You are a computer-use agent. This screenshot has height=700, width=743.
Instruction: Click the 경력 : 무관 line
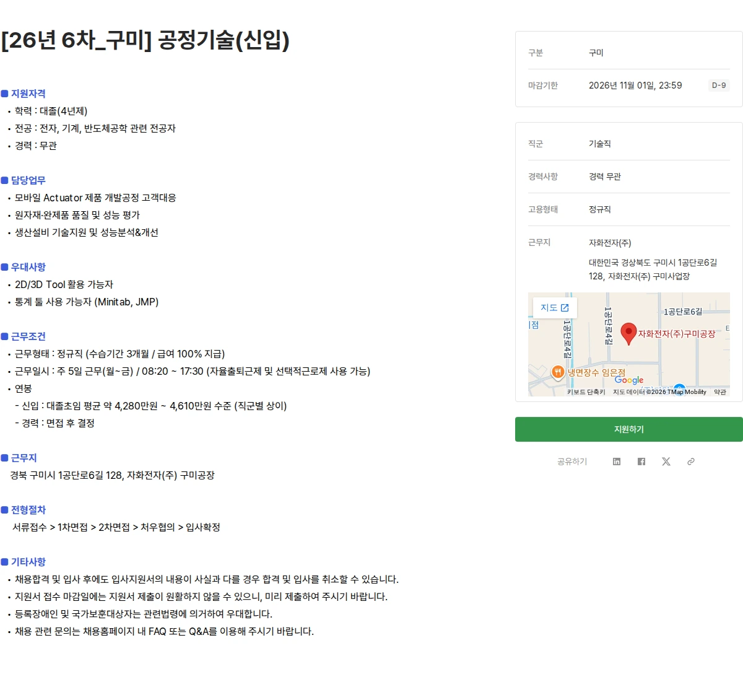pos(36,146)
